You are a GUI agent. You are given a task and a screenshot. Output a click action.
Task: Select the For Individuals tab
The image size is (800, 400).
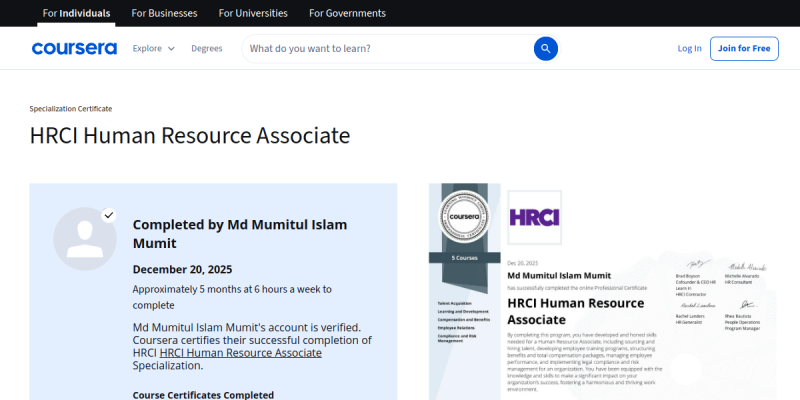(76, 13)
